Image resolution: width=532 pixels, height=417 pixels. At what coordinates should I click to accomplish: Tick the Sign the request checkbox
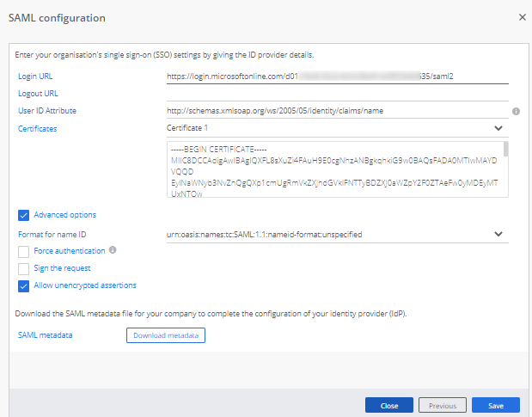(24, 268)
